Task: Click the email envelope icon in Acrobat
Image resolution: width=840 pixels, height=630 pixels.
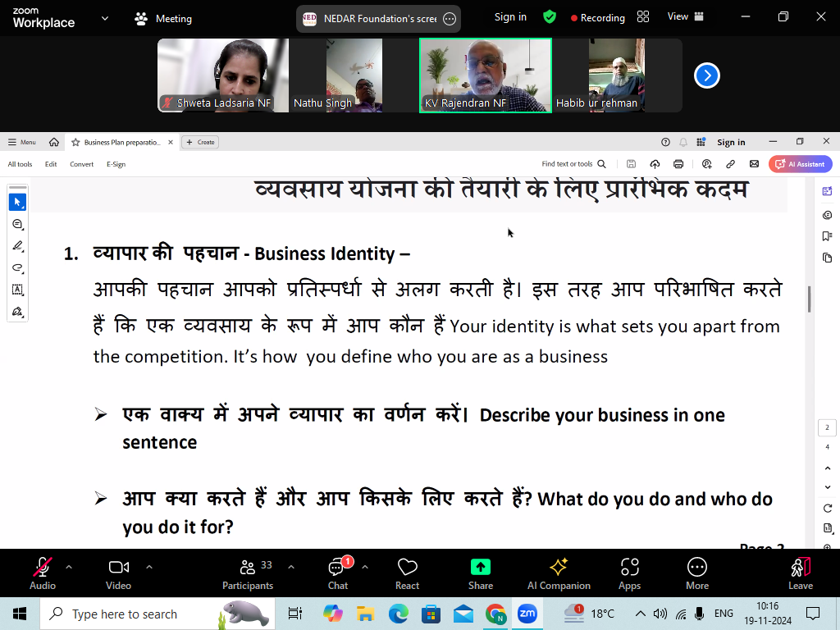Action: 754,164
